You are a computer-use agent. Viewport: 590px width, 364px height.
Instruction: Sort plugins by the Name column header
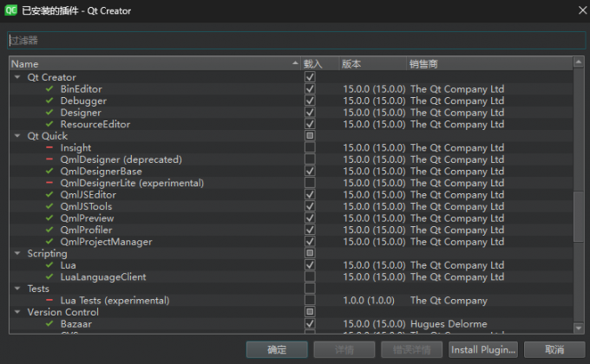(x=152, y=64)
